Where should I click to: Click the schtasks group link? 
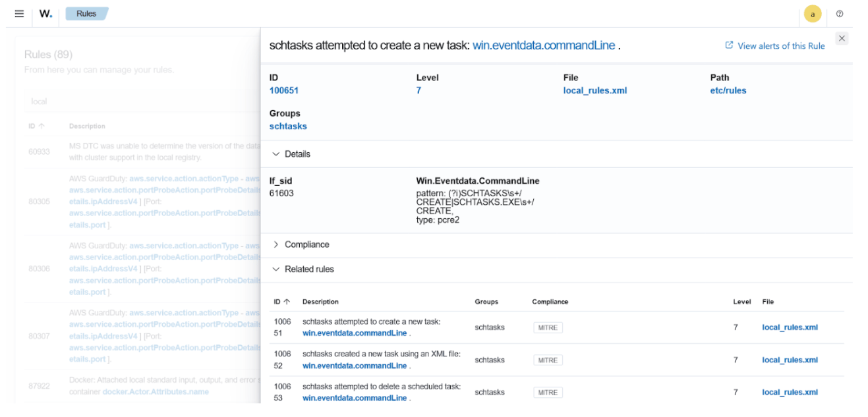[288, 126]
